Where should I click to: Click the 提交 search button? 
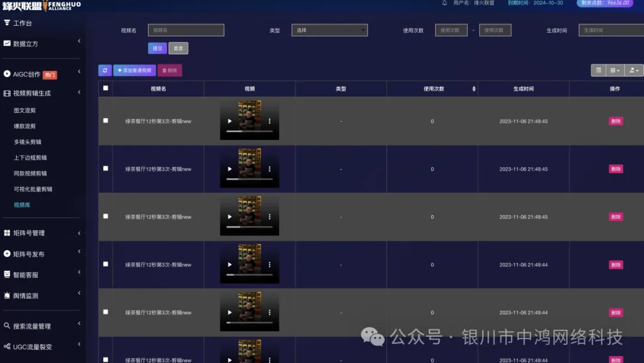click(157, 48)
